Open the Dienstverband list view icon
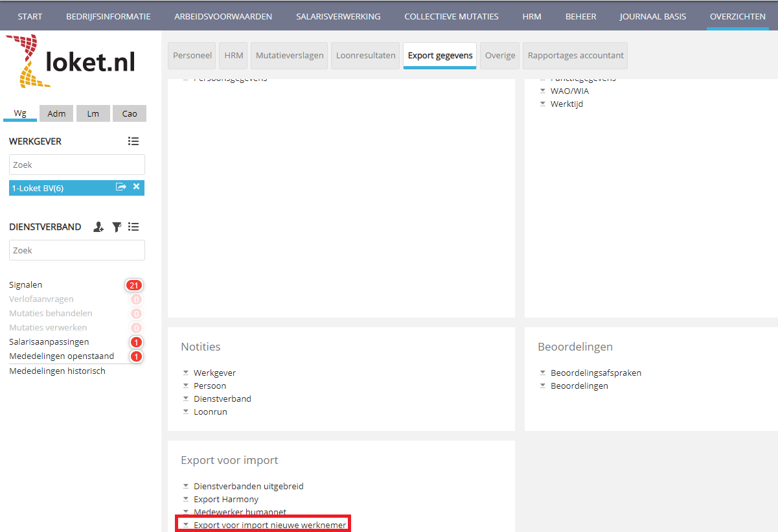The image size is (778, 532). point(133,227)
